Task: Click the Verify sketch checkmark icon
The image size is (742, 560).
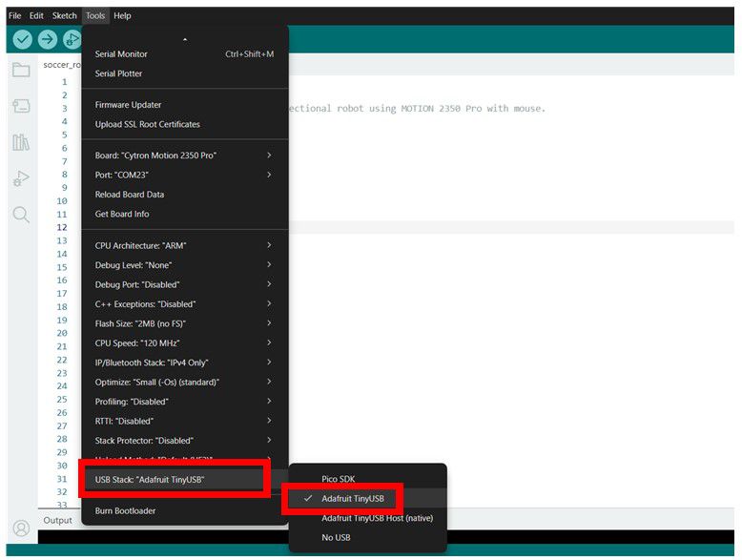Action: pos(22,39)
